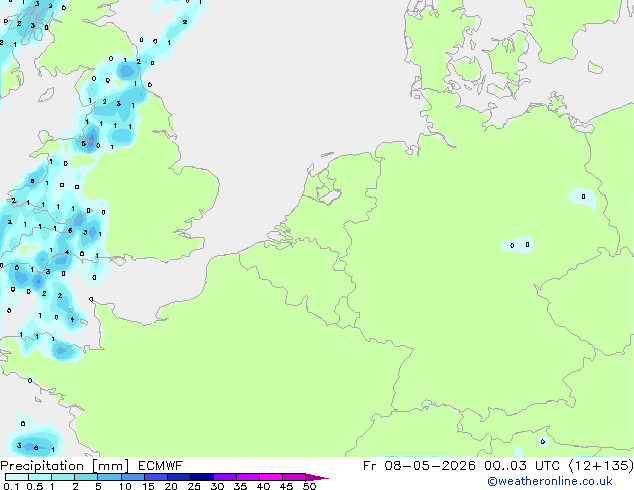Viewport: 634px width, 490px height.
Task: Choose the 40–45 mm legend color box
Action: (271, 477)
